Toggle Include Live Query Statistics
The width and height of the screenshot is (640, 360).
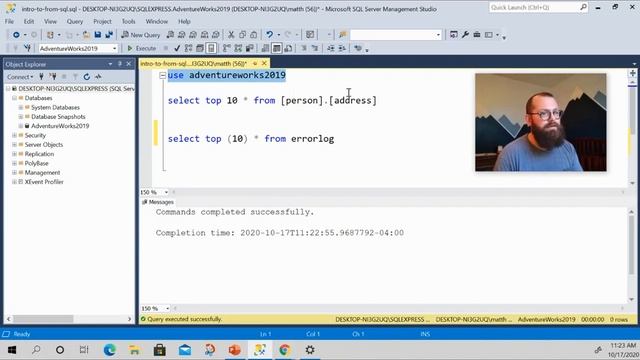tap(238, 48)
